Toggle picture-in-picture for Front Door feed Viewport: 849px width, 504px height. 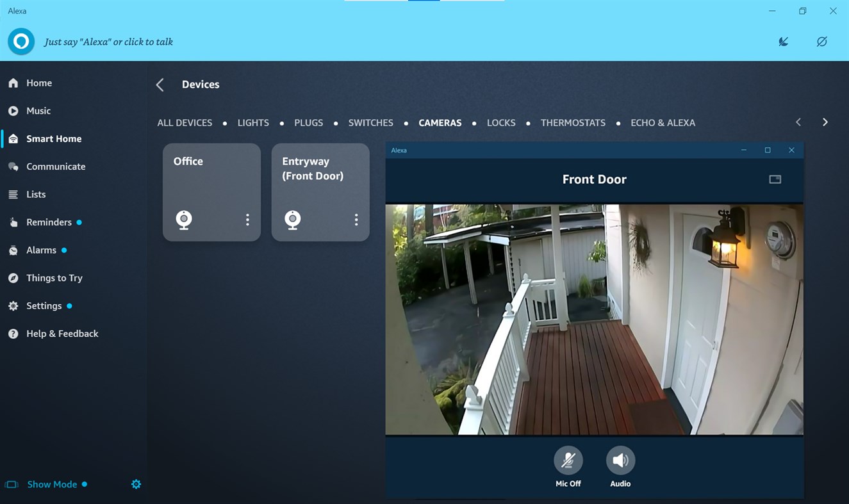click(x=775, y=179)
